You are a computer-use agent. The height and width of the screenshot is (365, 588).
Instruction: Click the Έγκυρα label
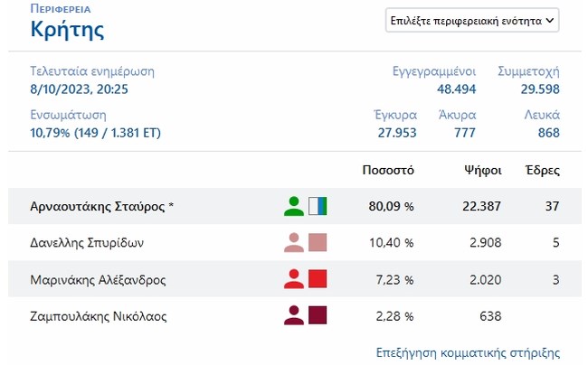click(395, 115)
